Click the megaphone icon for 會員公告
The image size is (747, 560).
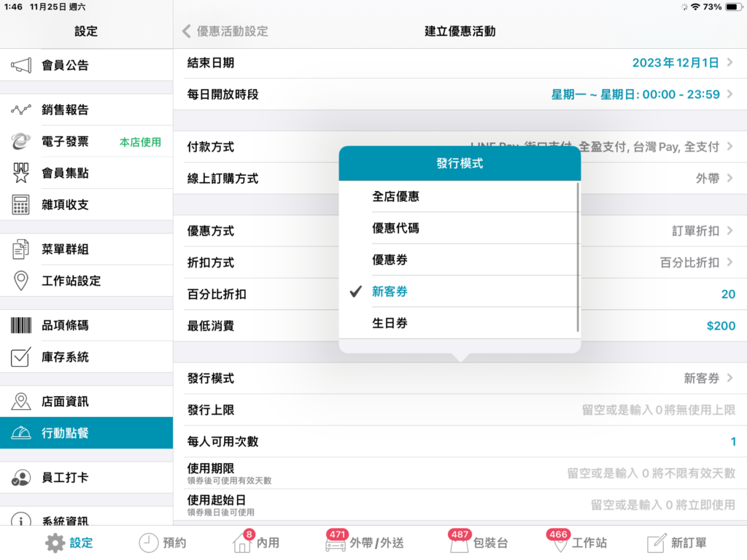point(21,65)
